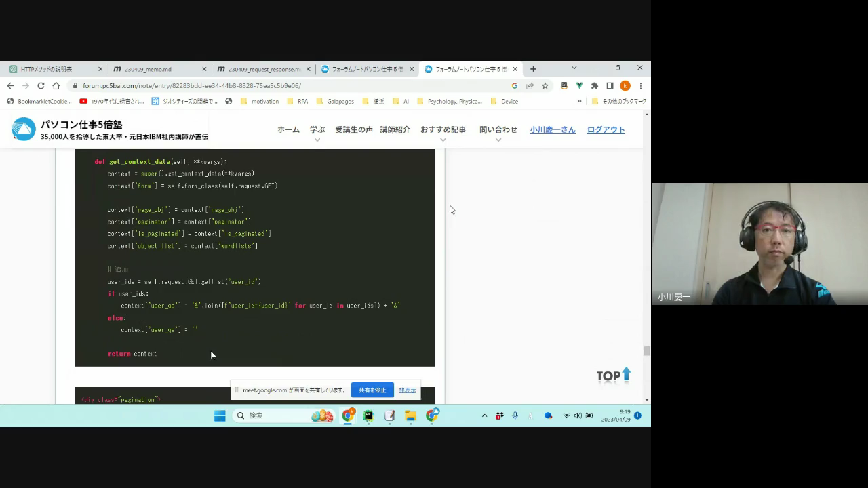Image resolution: width=868 pixels, height=488 pixels.
Task: Toggle microphone icon in system tray
Action: click(x=515, y=415)
